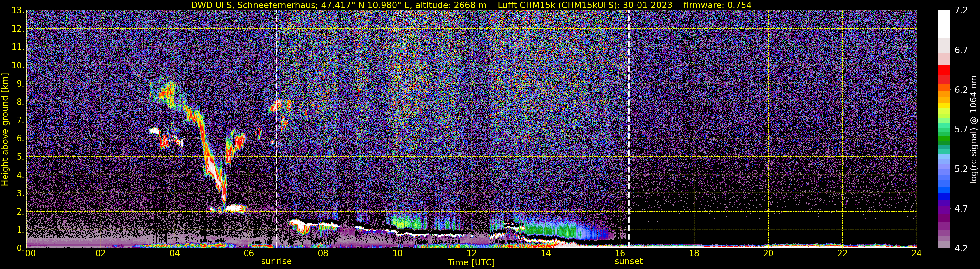Click the date '30-01-2023' in the title
Viewport: 980px width, 269px height.
pos(648,5)
